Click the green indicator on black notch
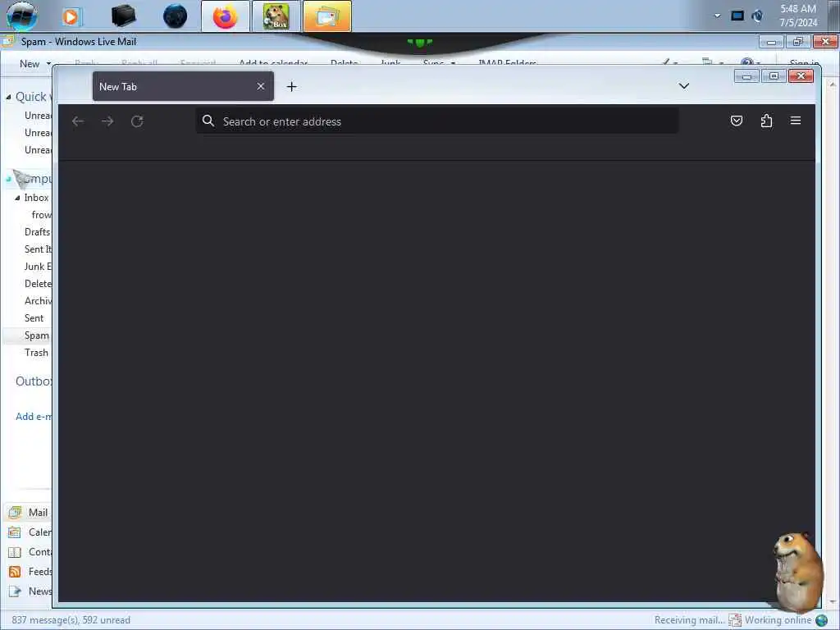Viewport: 840px width, 630px height. [419, 42]
